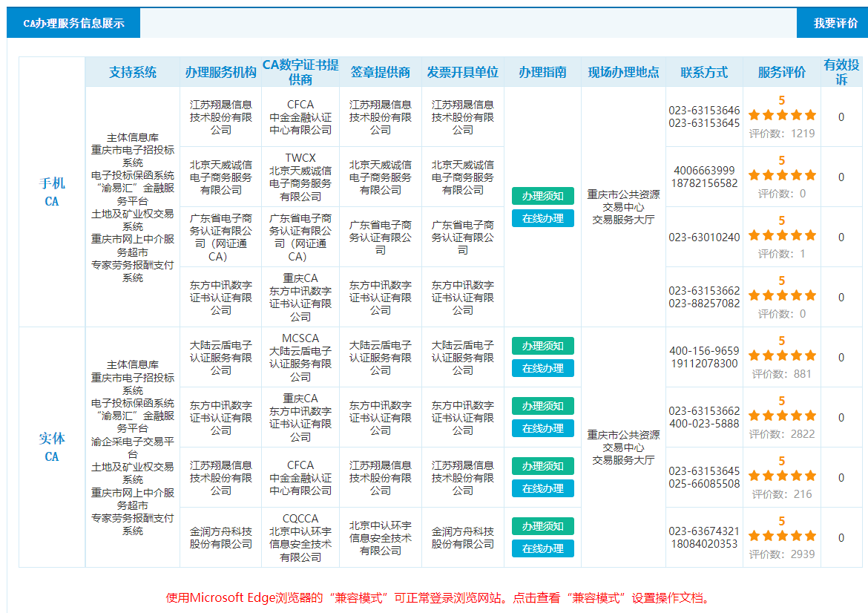Click star rating with 2822 reviews
The width and height of the screenshot is (868, 613).
[781, 416]
